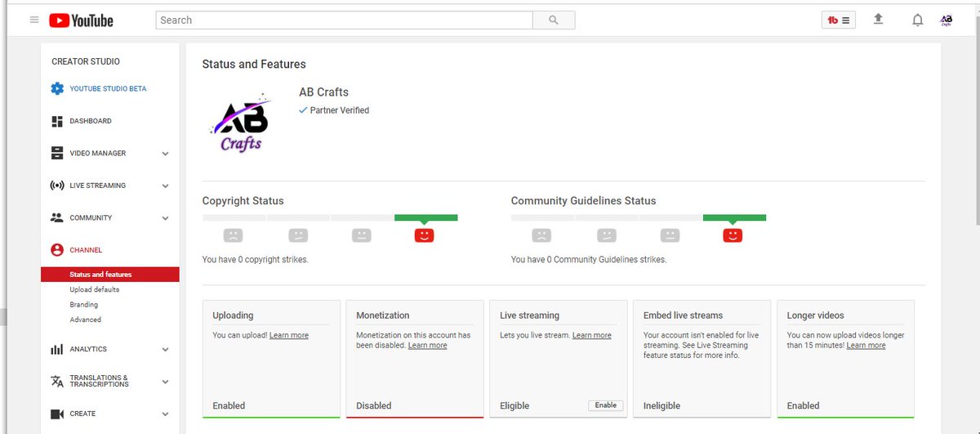This screenshot has width=980, height=434.
Task: Click Disabled status in Monetization card
Action: pos(374,405)
